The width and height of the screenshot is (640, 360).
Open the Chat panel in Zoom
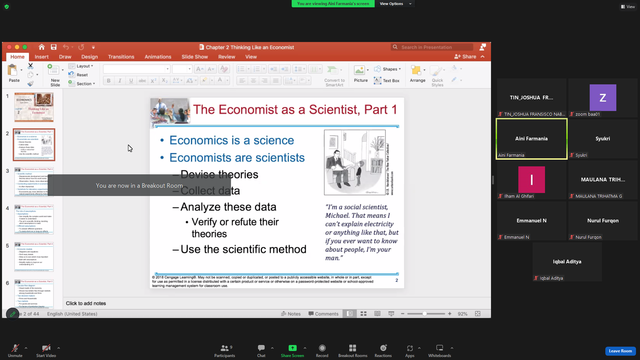(x=261, y=351)
